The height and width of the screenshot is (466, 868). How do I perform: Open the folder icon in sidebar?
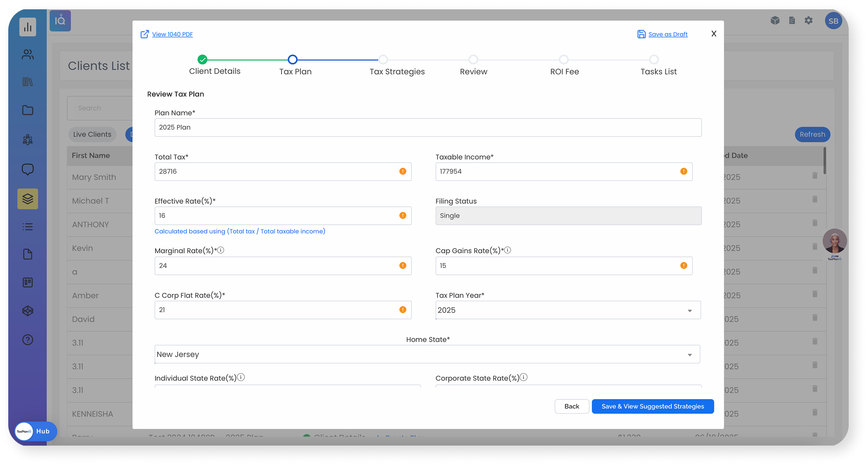28,110
